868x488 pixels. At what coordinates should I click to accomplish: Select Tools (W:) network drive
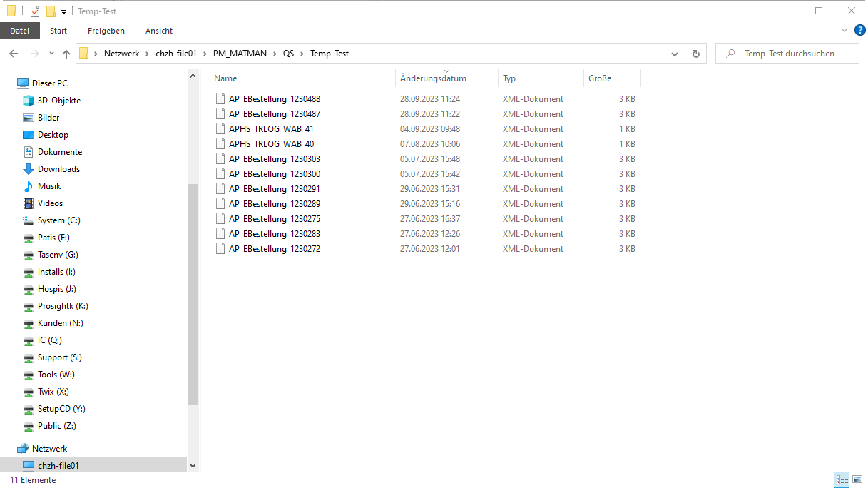[56, 375]
